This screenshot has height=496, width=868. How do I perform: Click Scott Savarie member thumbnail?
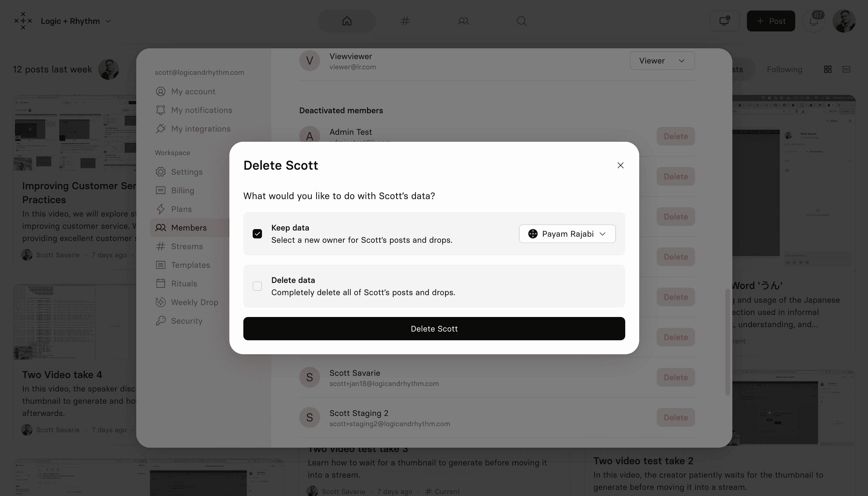pyautogui.click(x=309, y=377)
